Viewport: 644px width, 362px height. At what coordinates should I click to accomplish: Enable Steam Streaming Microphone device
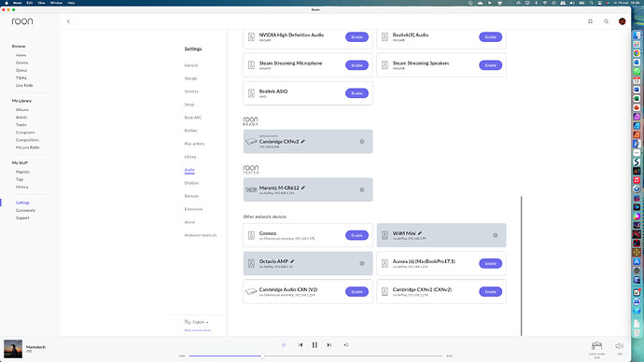pyautogui.click(x=357, y=65)
